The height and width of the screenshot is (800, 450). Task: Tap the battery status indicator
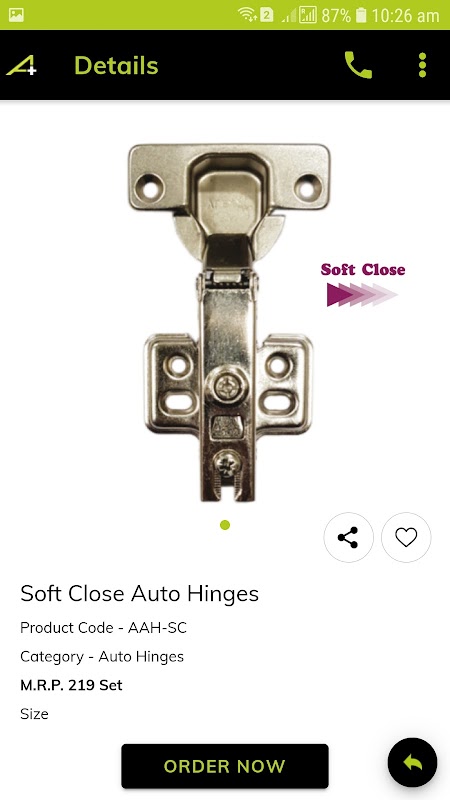tap(361, 15)
